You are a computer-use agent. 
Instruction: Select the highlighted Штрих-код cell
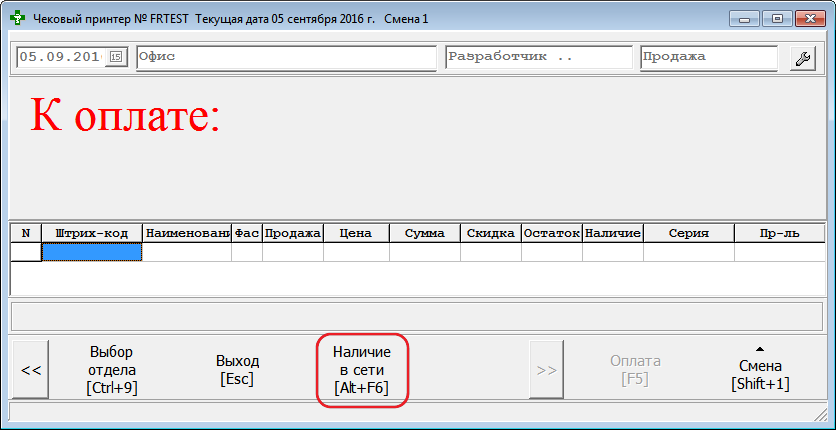coord(92,252)
